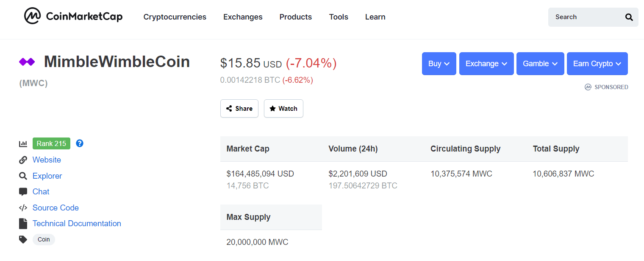Click the tag icon beside the Coin label
Screen dimensions: 644x261
23,239
